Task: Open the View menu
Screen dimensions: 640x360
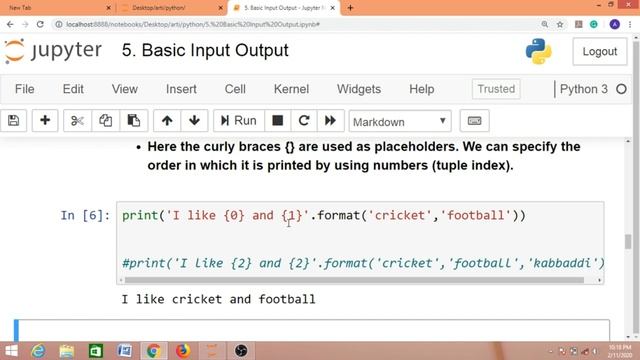Action: (124, 89)
